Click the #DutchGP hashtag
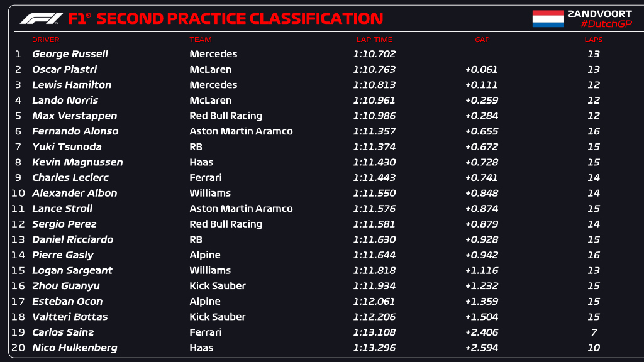The width and height of the screenshot is (644, 362). point(606,24)
